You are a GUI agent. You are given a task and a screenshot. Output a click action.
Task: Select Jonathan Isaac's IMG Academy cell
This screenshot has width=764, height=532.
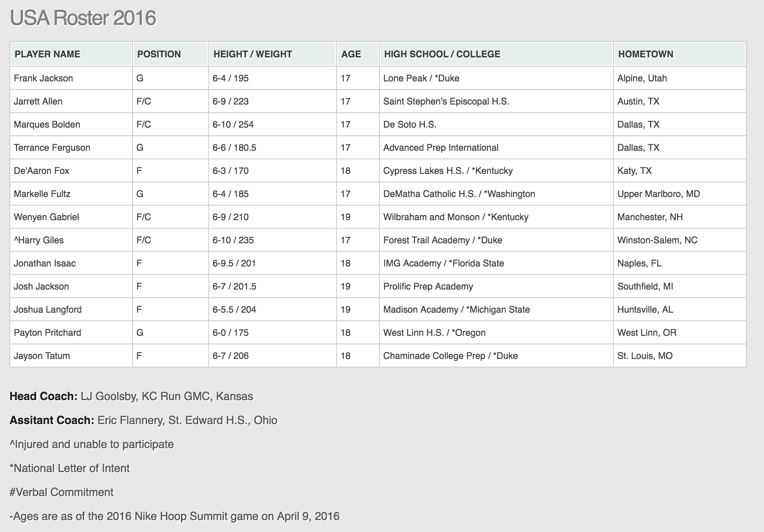[444, 263]
